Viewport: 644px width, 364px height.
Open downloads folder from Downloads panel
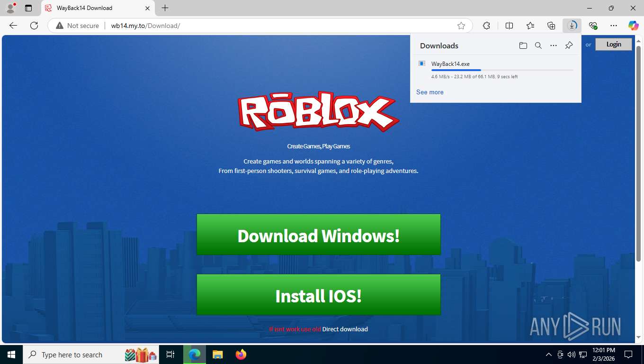point(523,45)
